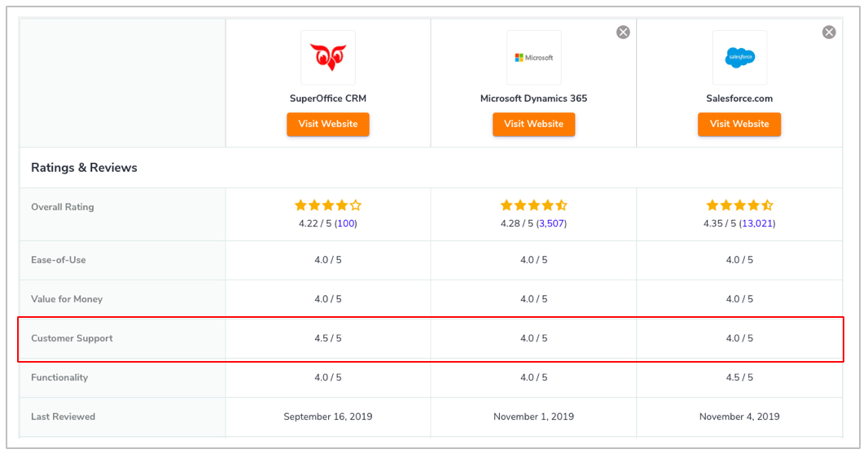This screenshot has height=458, width=868.
Task: Remove Microsoft Dynamics 365 from comparison
Action: pyautogui.click(x=624, y=32)
